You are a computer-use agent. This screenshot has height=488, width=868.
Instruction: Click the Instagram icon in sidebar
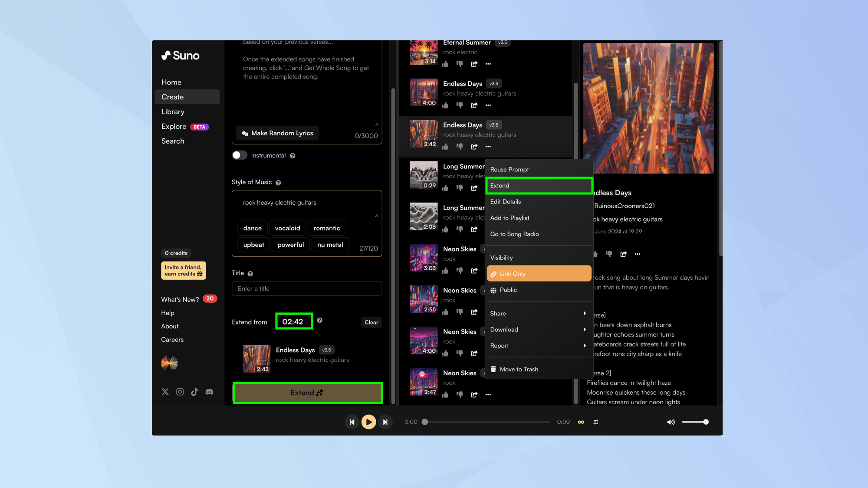pyautogui.click(x=180, y=392)
